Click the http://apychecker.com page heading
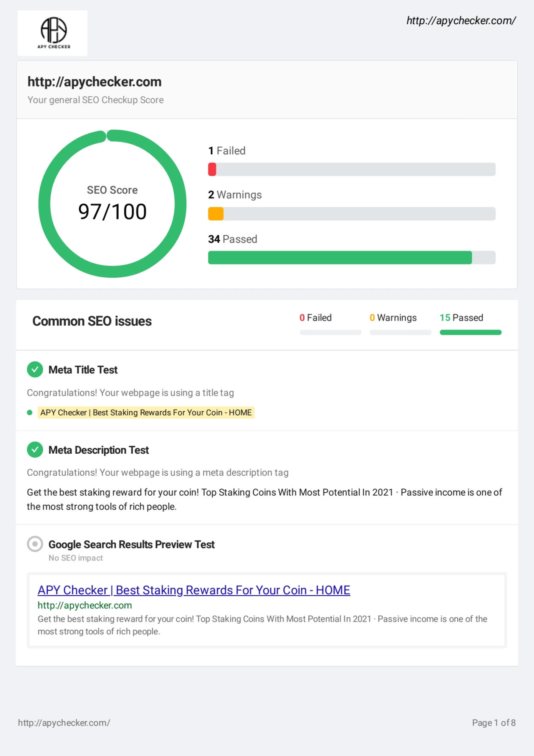534x756 pixels. [95, 82]
